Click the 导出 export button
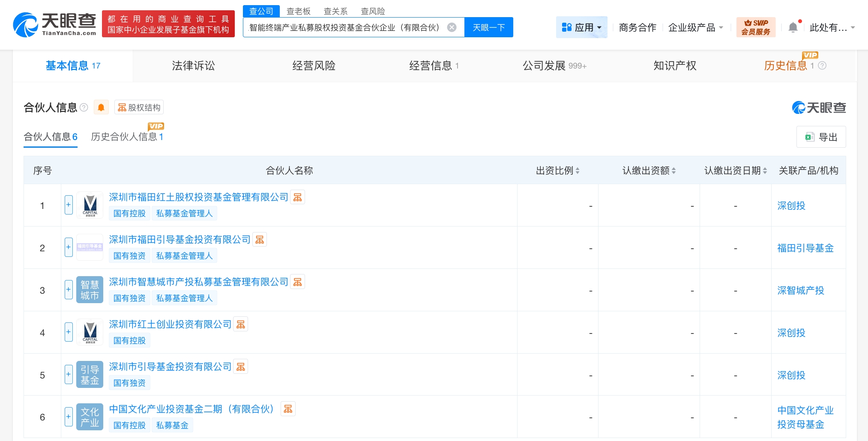Screen dimensions: 868x441 (x=821, y=137)
